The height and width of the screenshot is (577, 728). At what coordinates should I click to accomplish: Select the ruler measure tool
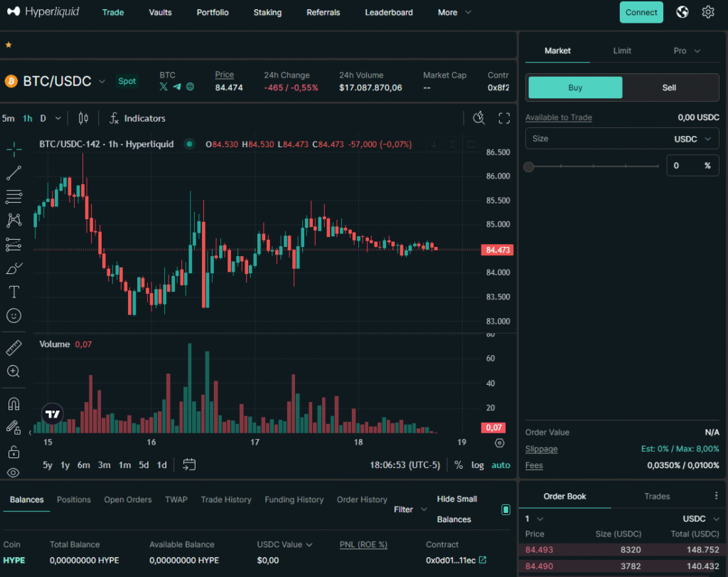(14, 348)
